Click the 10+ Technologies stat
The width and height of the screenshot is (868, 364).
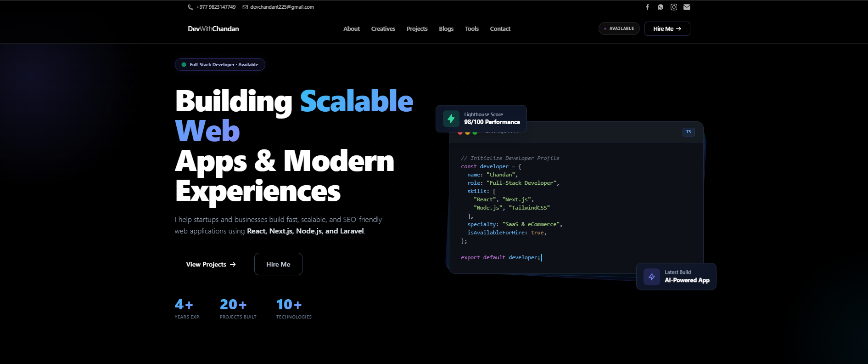click(x=294, y=308)
